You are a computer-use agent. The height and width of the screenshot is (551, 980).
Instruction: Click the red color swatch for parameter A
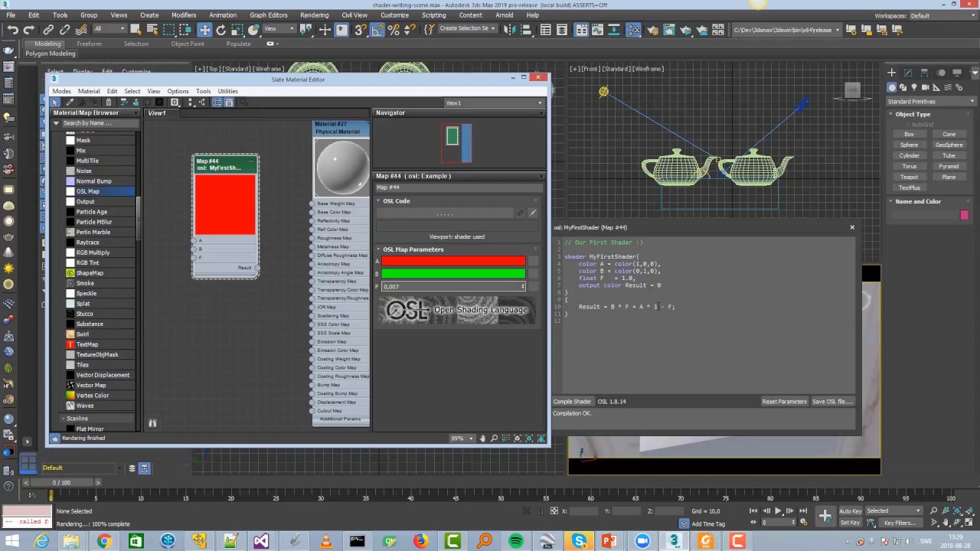coord(453,262)
